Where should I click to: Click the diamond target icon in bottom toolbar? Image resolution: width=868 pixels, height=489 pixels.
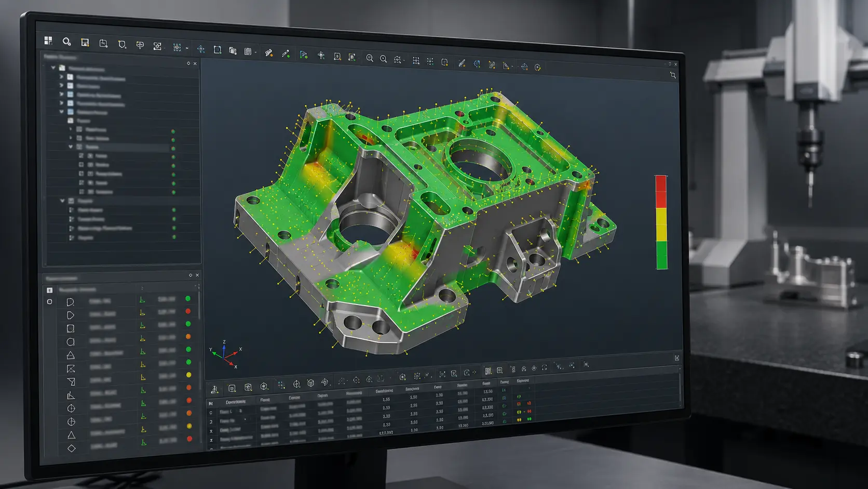[324, 382]
